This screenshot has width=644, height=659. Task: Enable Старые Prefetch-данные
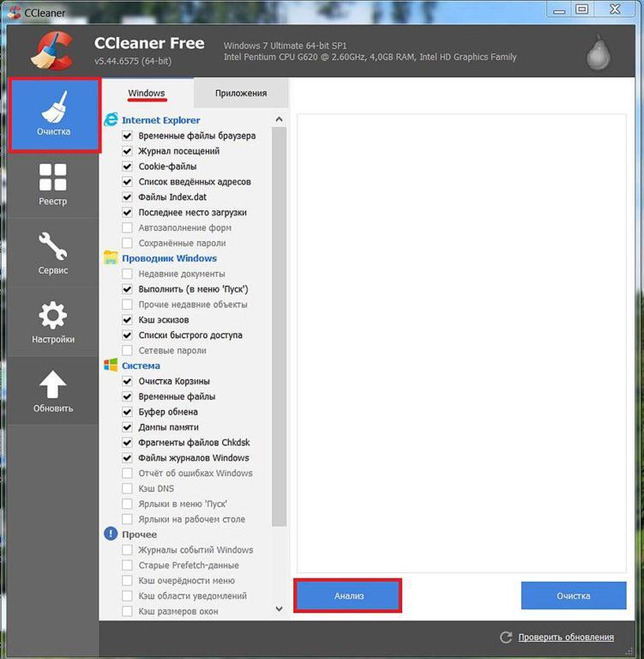tap(127, 565)
